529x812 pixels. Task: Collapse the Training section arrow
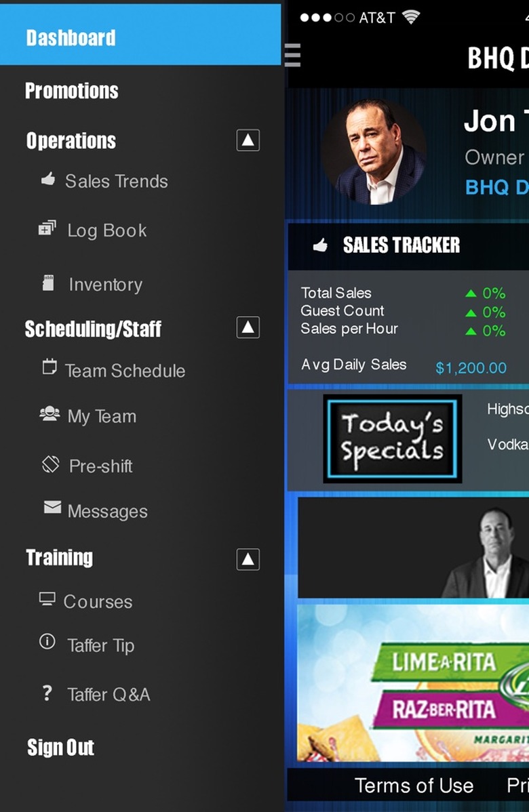tap(248, 559)
